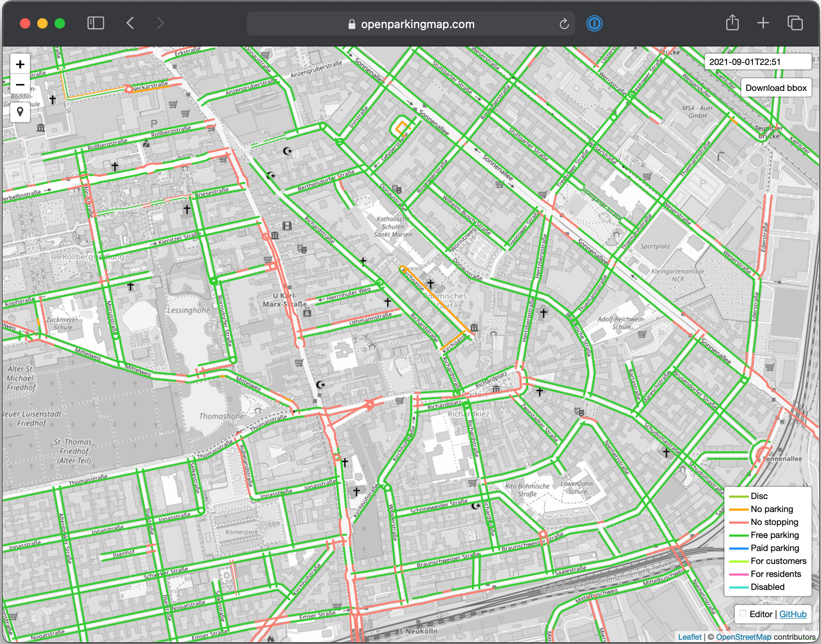Click the Neckarstraße street label
Viewport: 821px width, 644px height.
[150, 86]
